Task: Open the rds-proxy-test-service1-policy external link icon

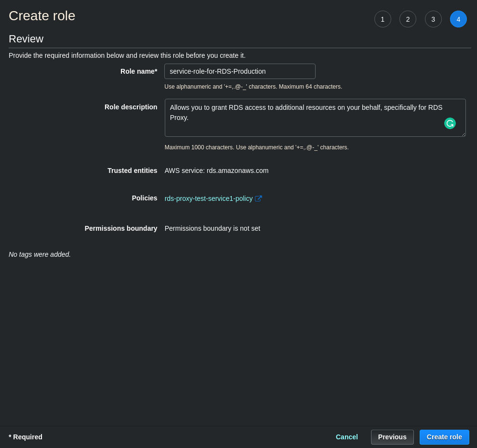Action: 258,198
